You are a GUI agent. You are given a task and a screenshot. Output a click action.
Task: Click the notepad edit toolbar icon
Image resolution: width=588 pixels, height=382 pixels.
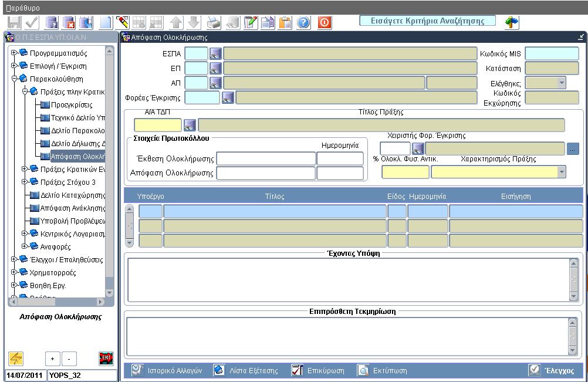[x=251, y=22]
